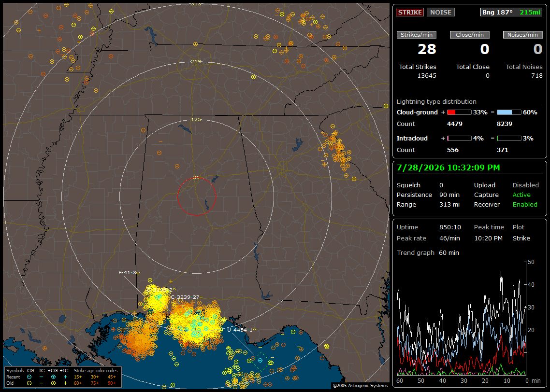Click the Receiver status Enabled
Screen dimensions: 550x392
click(x=525, y=205)
